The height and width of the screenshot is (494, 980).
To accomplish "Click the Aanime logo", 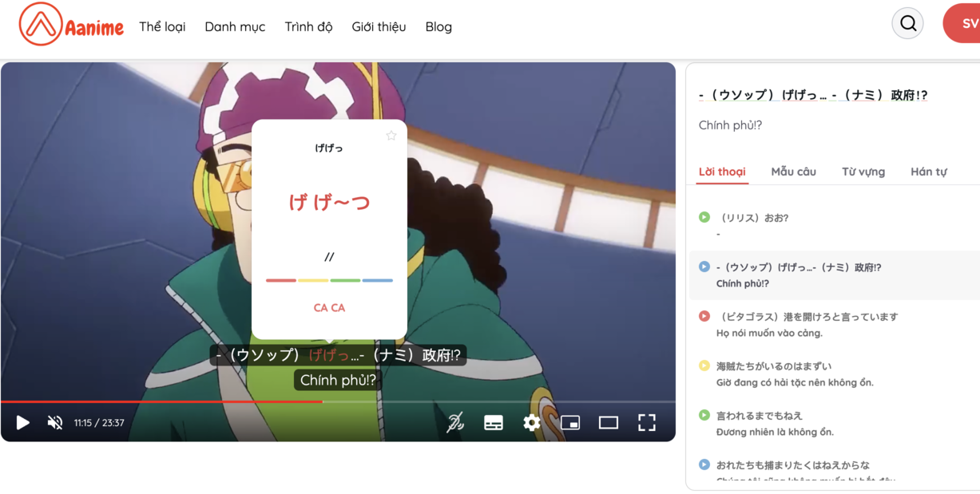I will 71,25.
